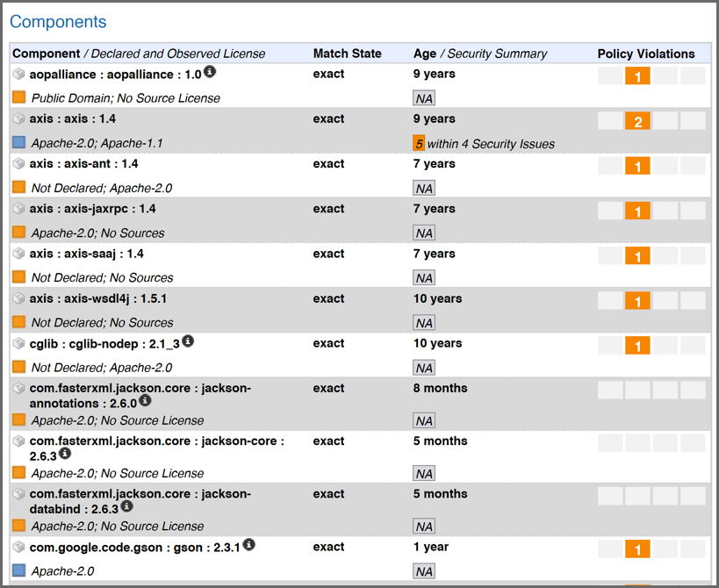719x588 pixels.
Task: Click policy violation badge for axis-ant
Action: [x=637, y=166]
